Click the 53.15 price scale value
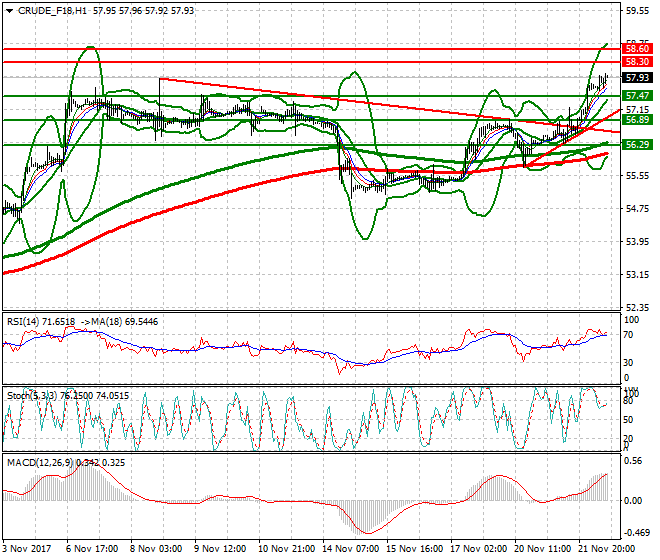The width and height of the screenshot is (660, 560). pyautogui.click(x=637, y=275)
